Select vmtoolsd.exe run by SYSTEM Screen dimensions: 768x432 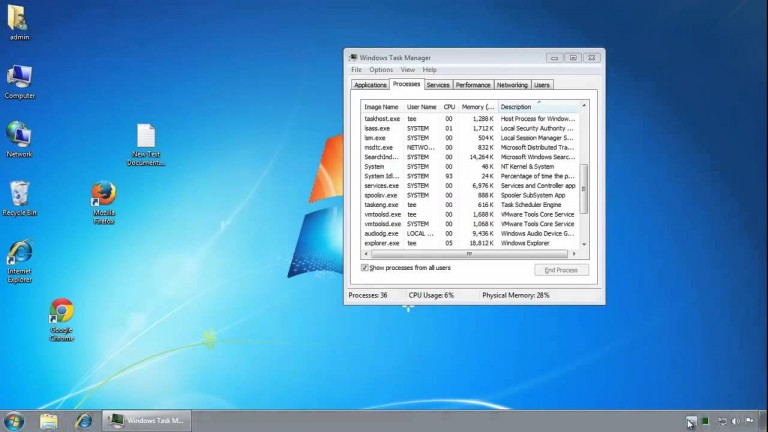(x=470, y=224)
